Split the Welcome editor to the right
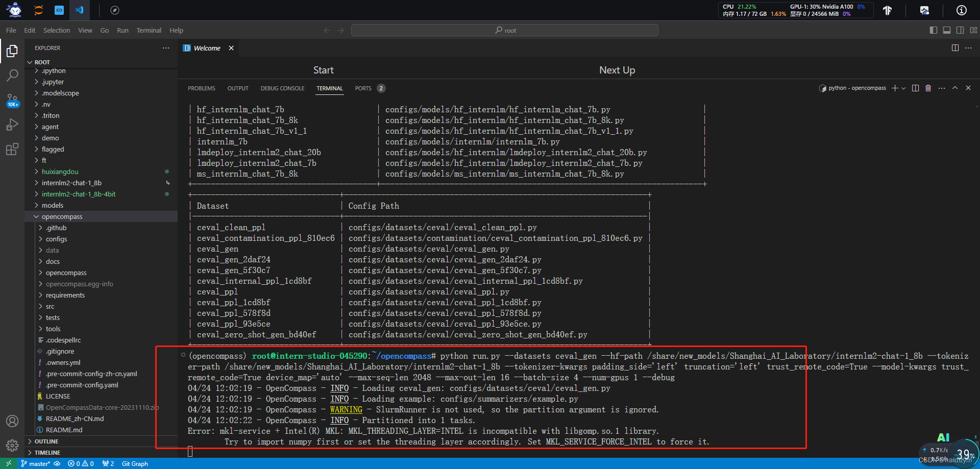Image resolution: width=980 pixels, height=469 pixels. (955, 48)
